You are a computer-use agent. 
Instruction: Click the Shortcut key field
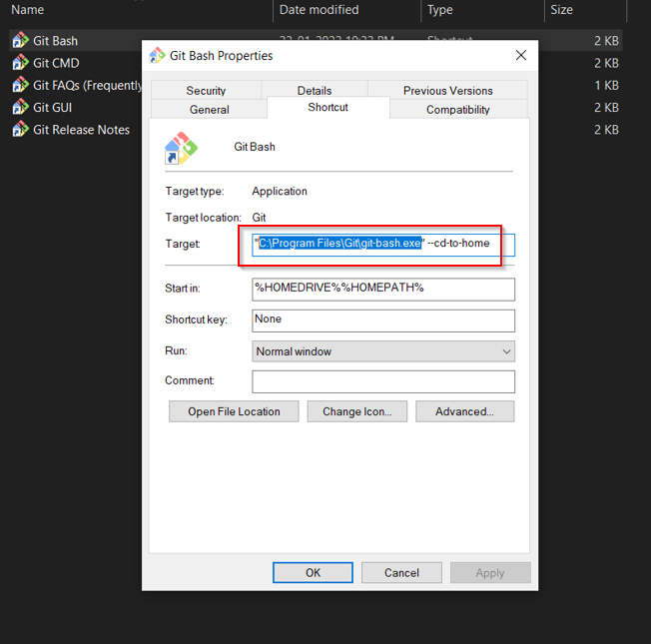[x=383, y=321]
